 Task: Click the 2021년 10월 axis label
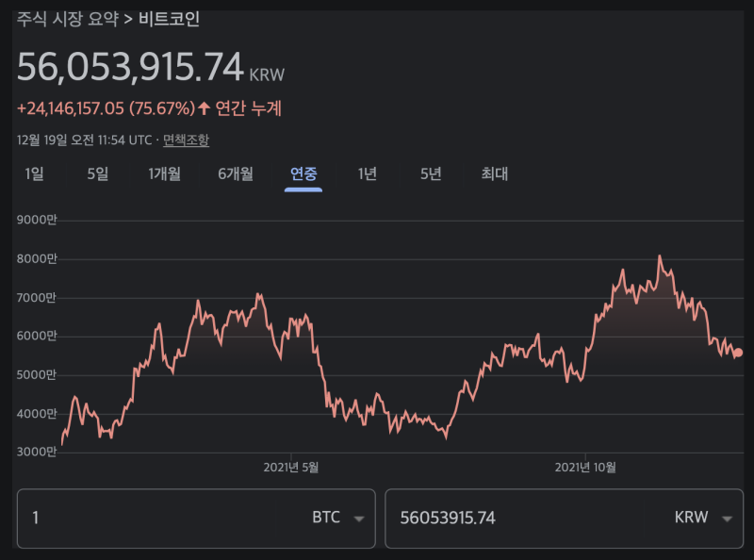click(585, 468)
